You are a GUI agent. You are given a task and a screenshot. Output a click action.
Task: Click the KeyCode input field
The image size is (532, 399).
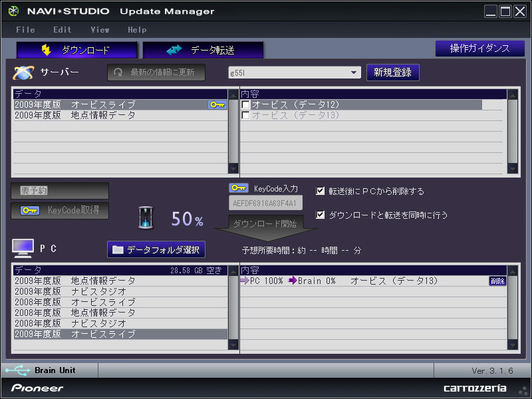[x=265, y=203]
